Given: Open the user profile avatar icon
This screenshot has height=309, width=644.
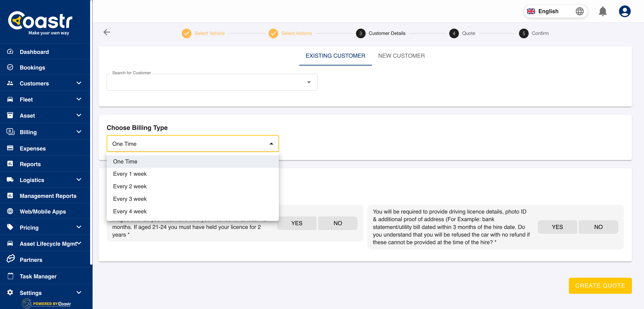Looking at the screenshot, I should click(625, 11).
